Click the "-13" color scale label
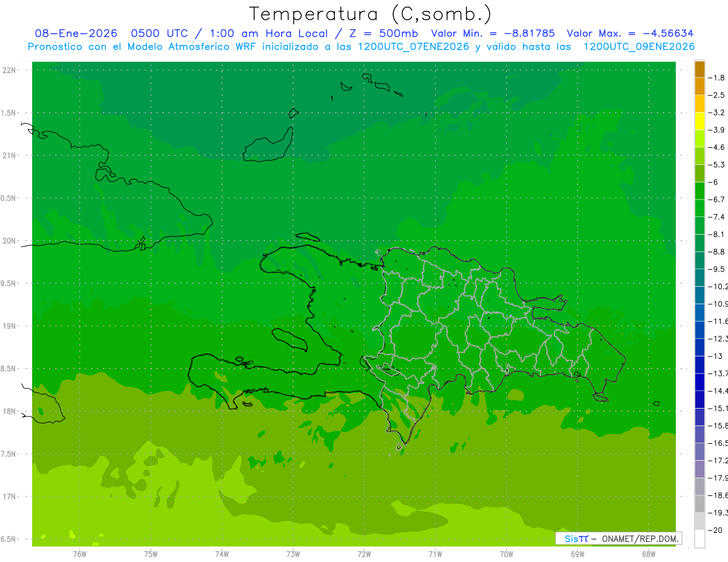 [716, 356]
